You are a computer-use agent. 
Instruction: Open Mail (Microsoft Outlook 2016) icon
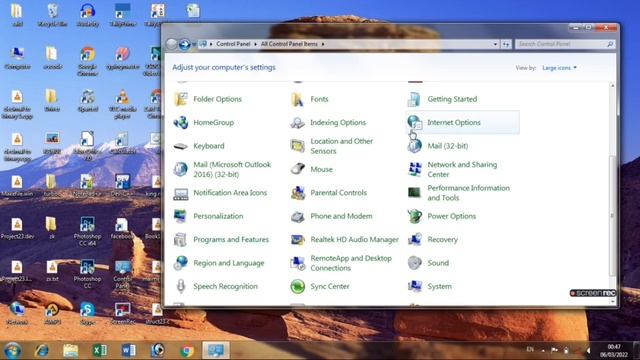(x=181, y=169)
